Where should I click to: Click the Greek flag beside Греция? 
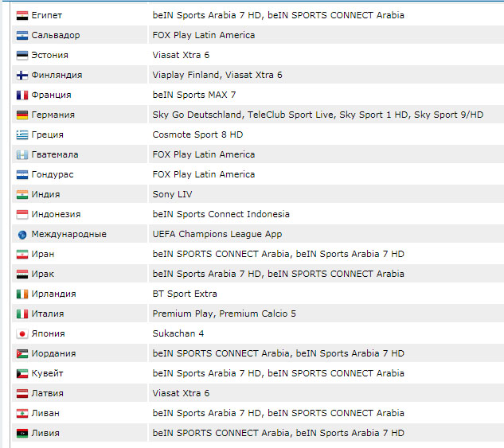[x=22, y=135]
